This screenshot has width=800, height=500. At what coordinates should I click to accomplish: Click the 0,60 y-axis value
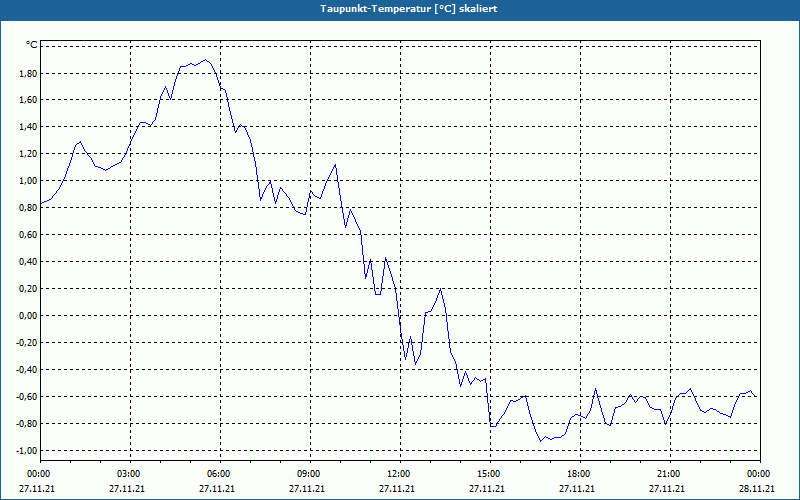pyautogui.click(x=28, y=235)
